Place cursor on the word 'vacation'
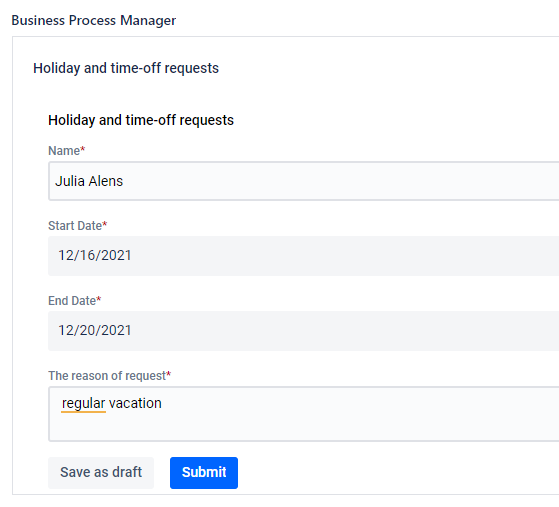559x507 pixels. [135, 403]
